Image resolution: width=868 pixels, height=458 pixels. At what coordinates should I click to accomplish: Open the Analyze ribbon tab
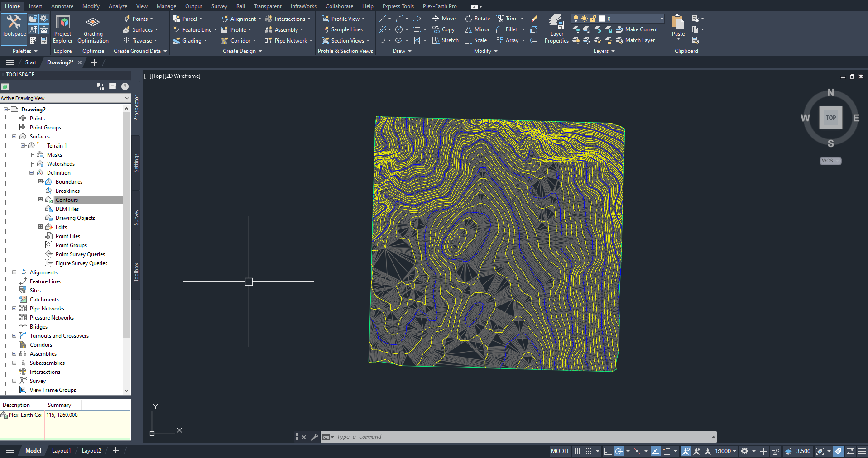[x=118, y=6]
